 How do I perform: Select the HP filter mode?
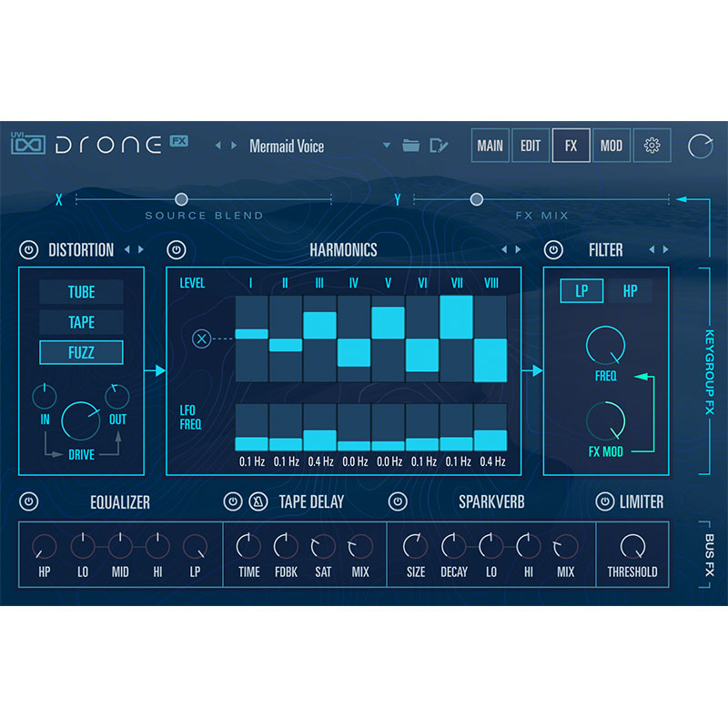[630, 291]
